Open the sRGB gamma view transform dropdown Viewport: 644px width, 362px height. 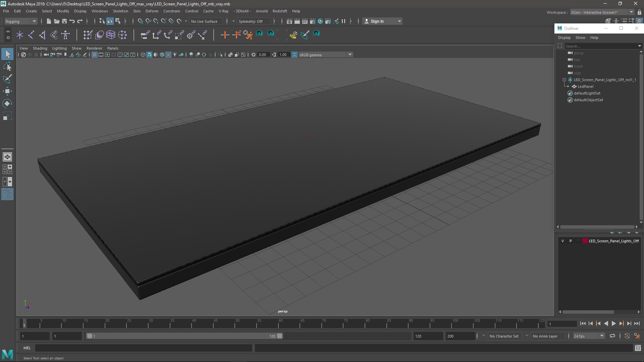pyautogui.click(x=325, y=55)
